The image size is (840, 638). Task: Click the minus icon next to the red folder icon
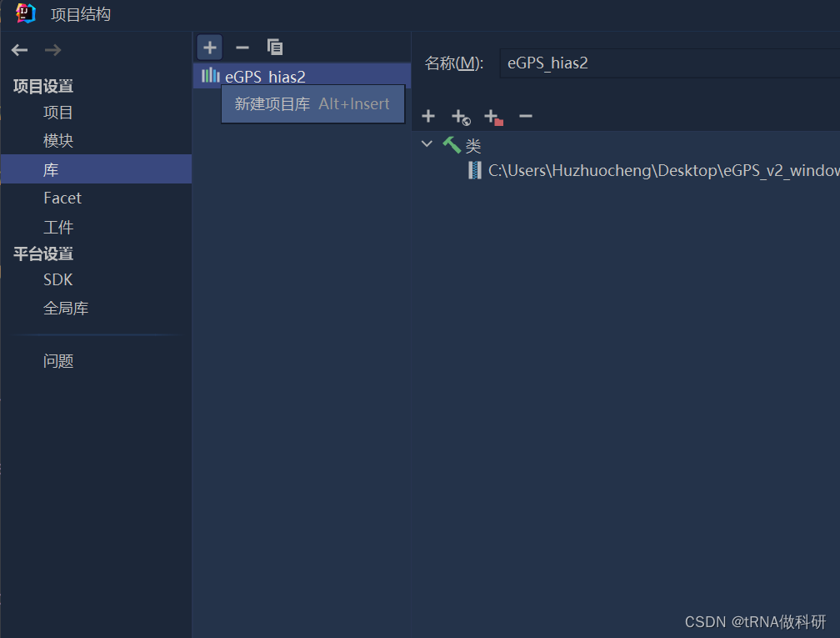coord(525,117)
